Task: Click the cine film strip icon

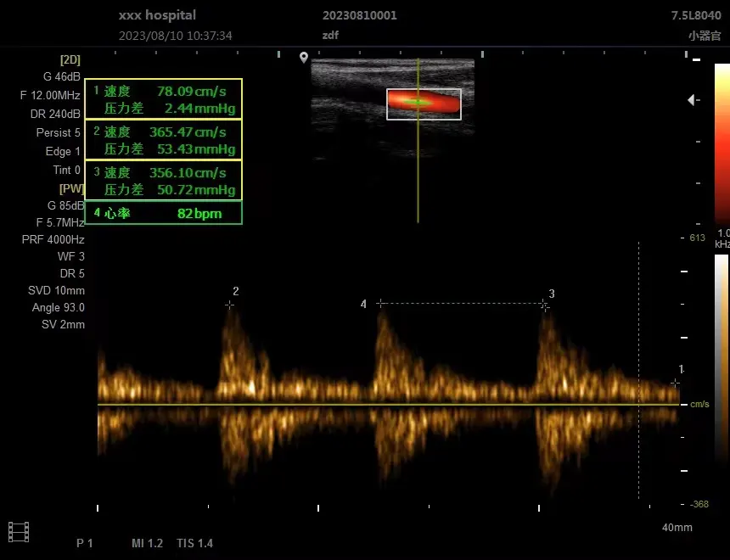Action: [18, 532]
